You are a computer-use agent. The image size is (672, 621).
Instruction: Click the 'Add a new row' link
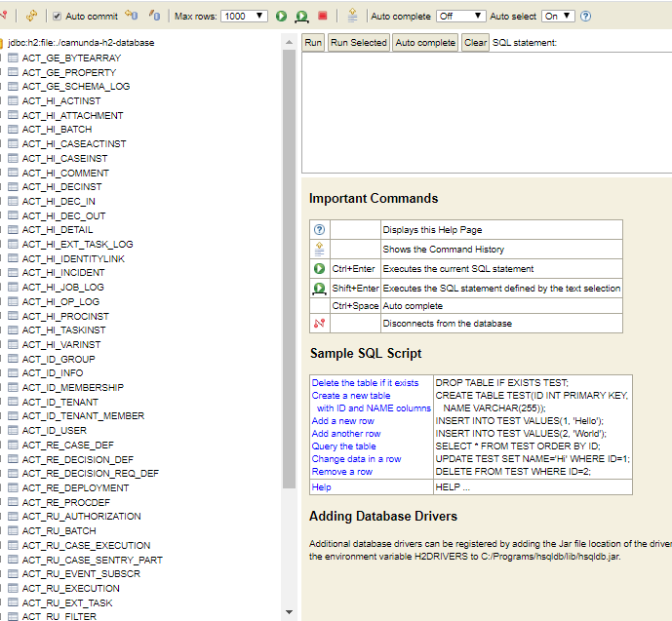343,421
